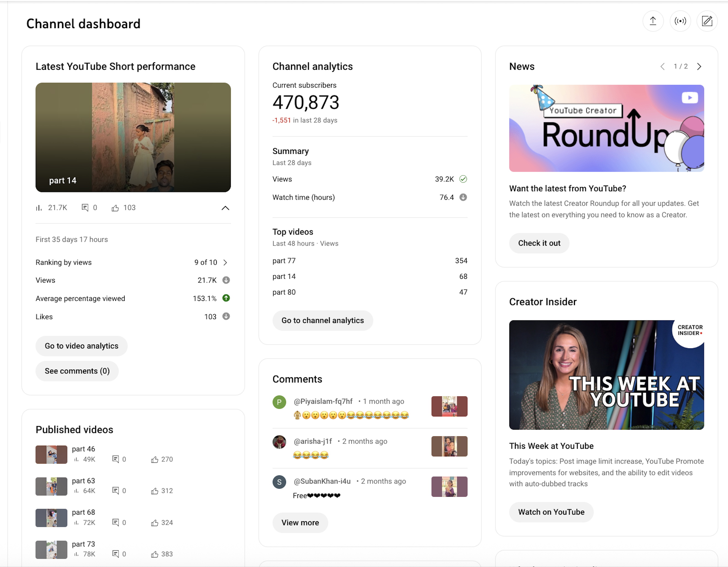728x567 pixels.
Task: Click the views icon for part 46
Action: tap(76, 459)
